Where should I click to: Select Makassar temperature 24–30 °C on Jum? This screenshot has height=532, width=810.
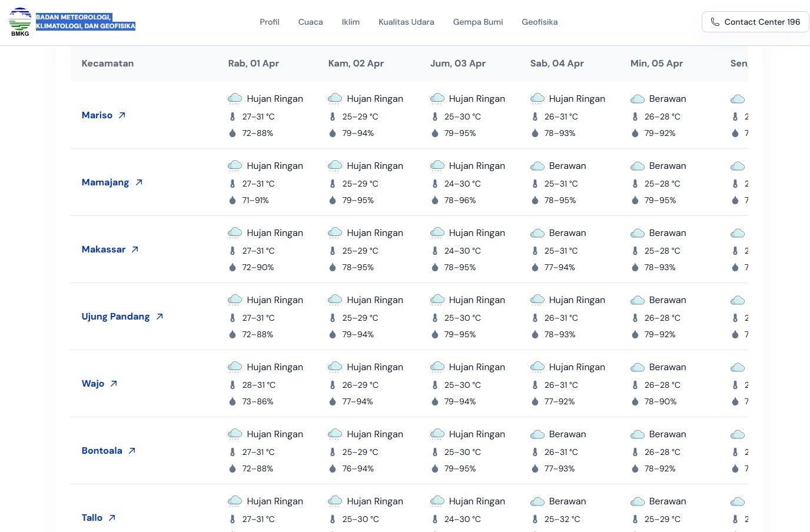click(463, 251)
